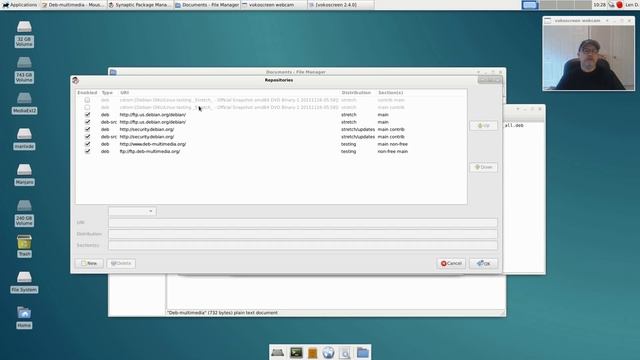Switch to Documents - File Manager in taskbar
Viewport: 640px width, 360px height.
pyautogui.click(x=207, y=5)
